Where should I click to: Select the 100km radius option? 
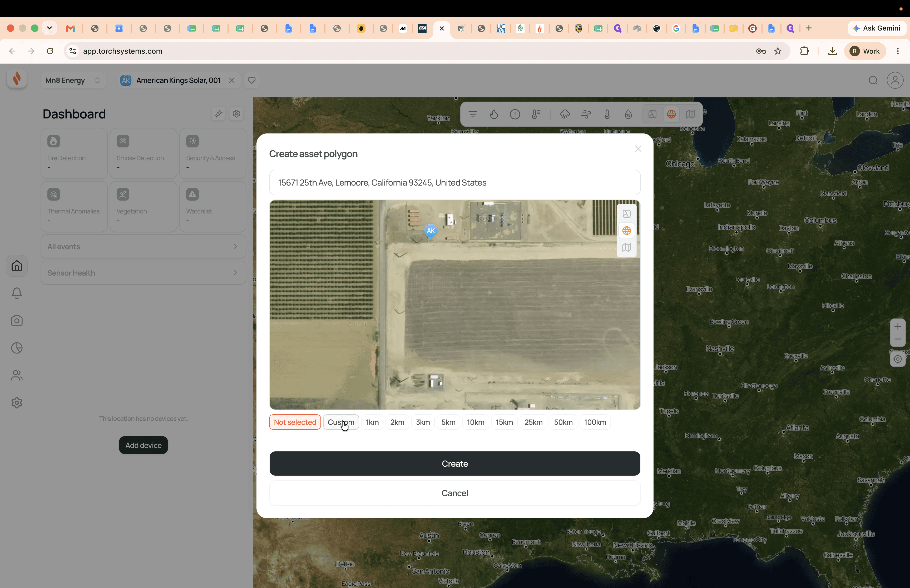pos(595,422)
